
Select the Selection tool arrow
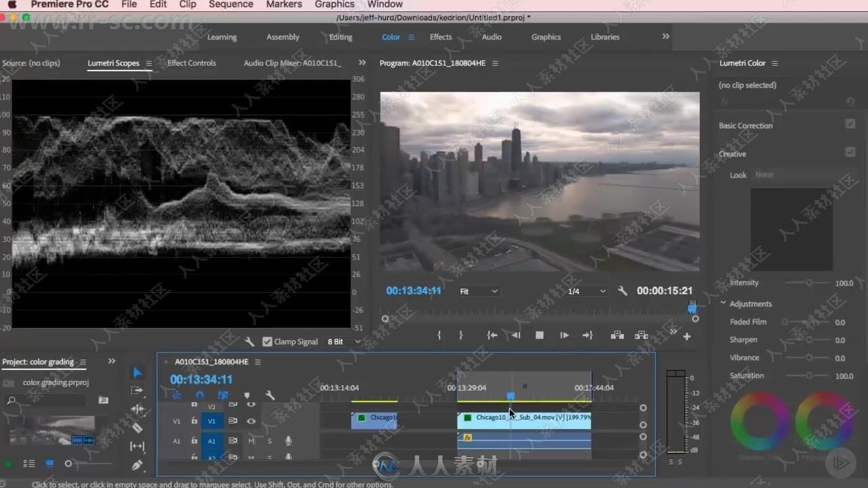coord(137,372)
